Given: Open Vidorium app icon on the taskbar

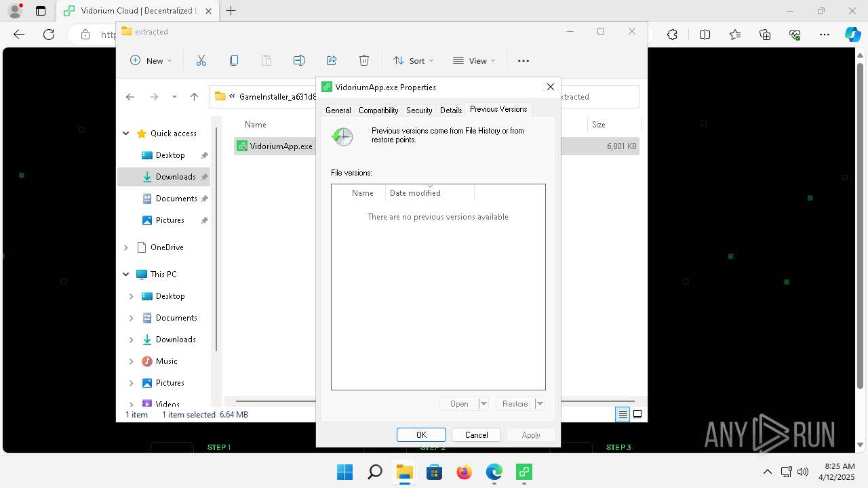Looking at the screenshot, I should 524,472.
